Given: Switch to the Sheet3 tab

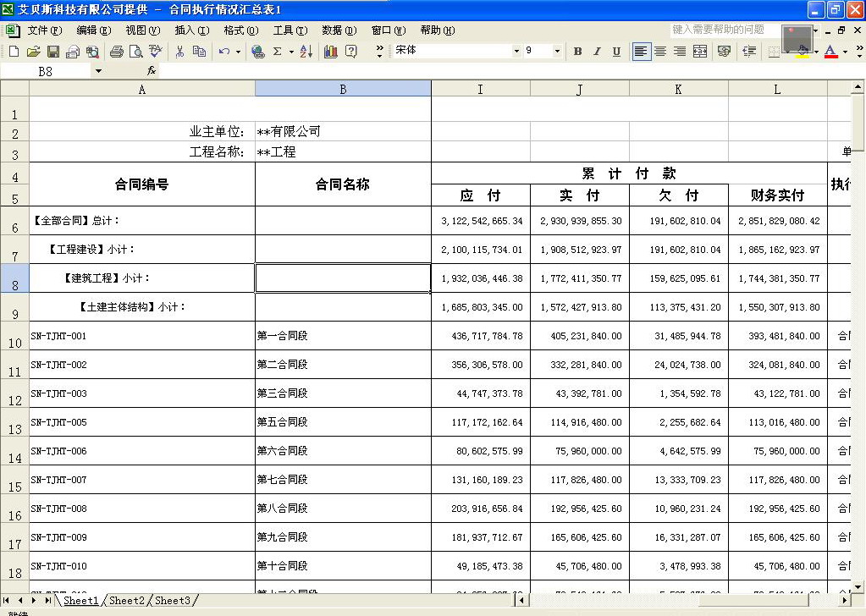Looking at the screenshot, I should click(x=173, y=600).
